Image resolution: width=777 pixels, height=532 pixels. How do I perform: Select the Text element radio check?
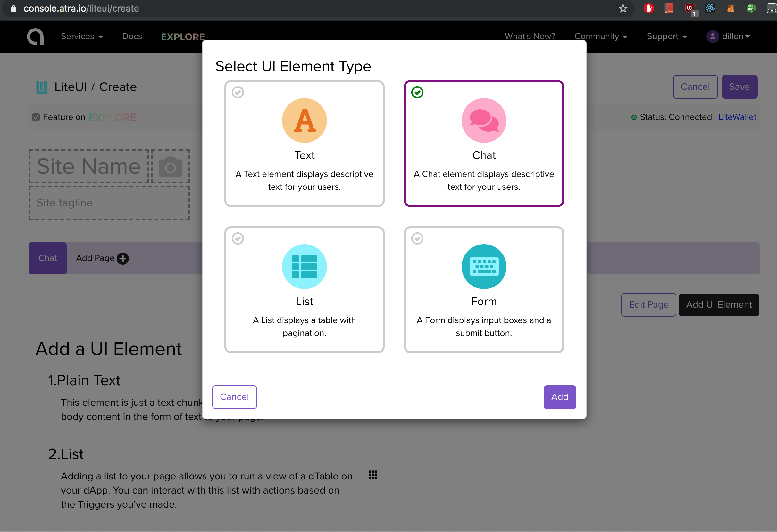click(238, 92)
